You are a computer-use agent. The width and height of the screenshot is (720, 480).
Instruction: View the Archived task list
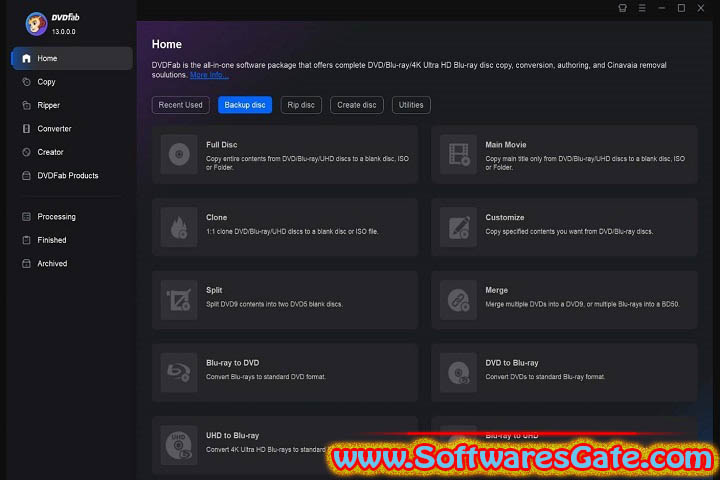(52, 263)
